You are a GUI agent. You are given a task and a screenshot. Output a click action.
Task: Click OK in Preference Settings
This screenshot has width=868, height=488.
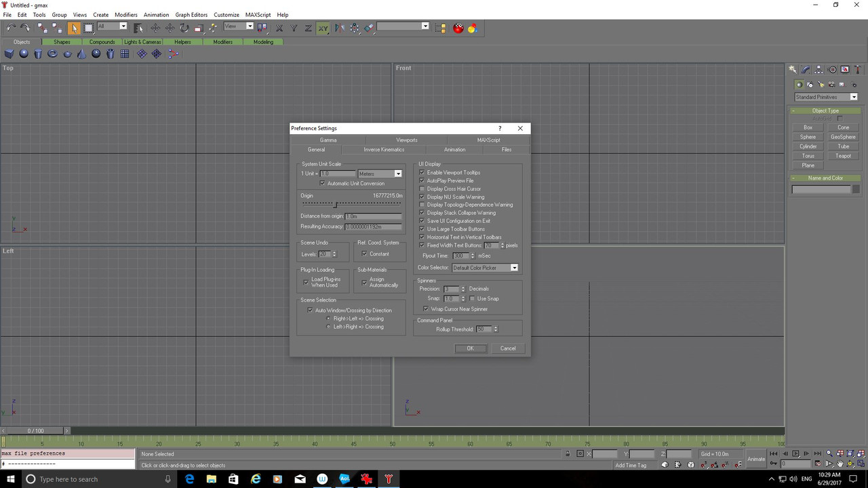click(x=470, y=348)
